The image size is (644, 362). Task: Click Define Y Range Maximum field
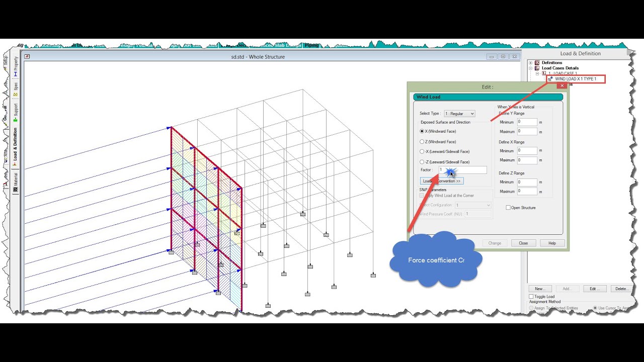(527, 132)
